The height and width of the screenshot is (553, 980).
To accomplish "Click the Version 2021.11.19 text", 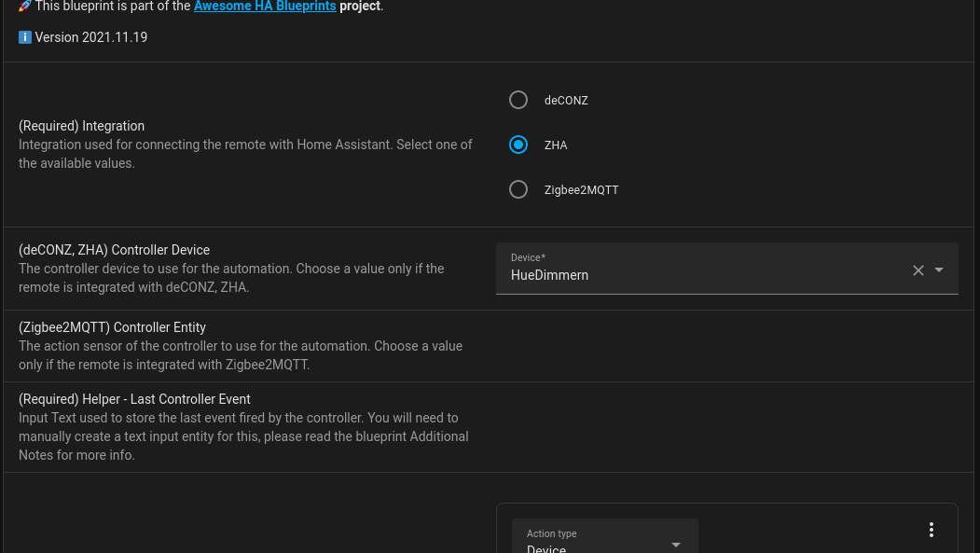I will pos(91,37).
